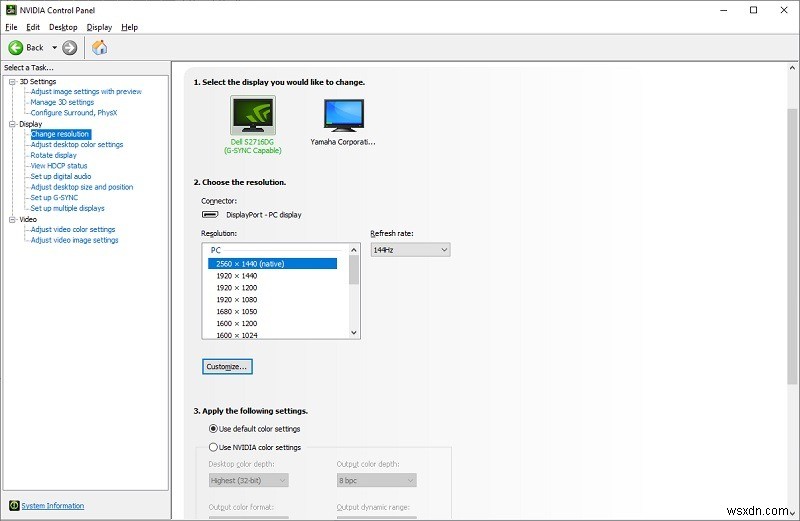Click the resolution list scrollbar thumb
The width and height of the screenshot is (800, 521).
pyautogui.click(x=354, y=269)
